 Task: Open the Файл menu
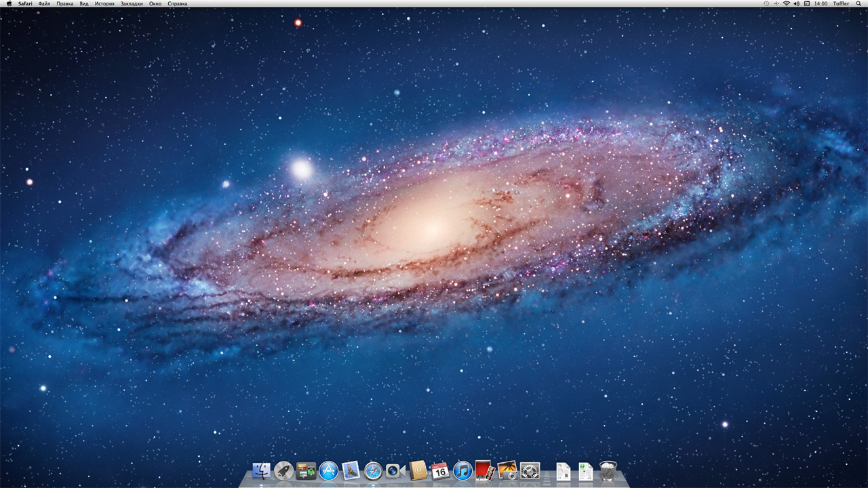(x=44, y=3)
